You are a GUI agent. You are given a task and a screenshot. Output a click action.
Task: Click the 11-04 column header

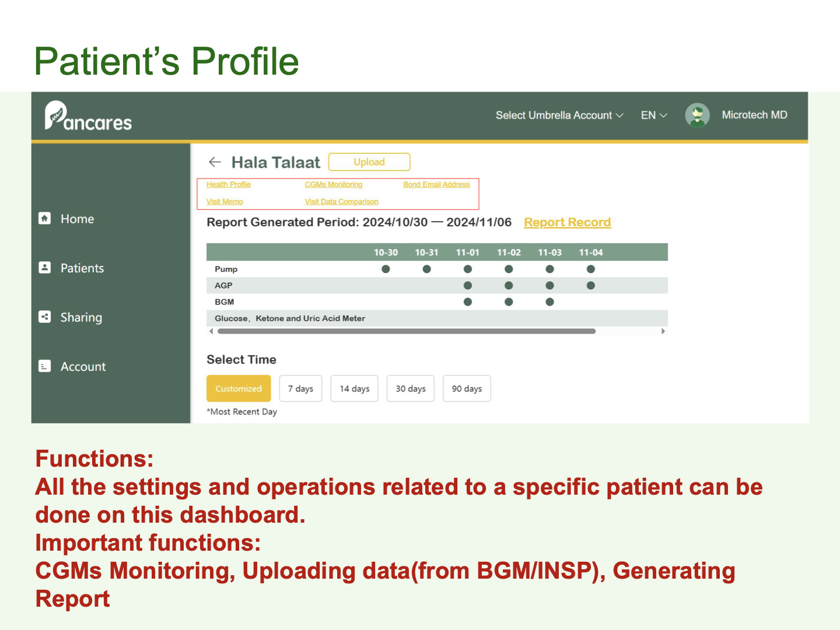[591, 253]
